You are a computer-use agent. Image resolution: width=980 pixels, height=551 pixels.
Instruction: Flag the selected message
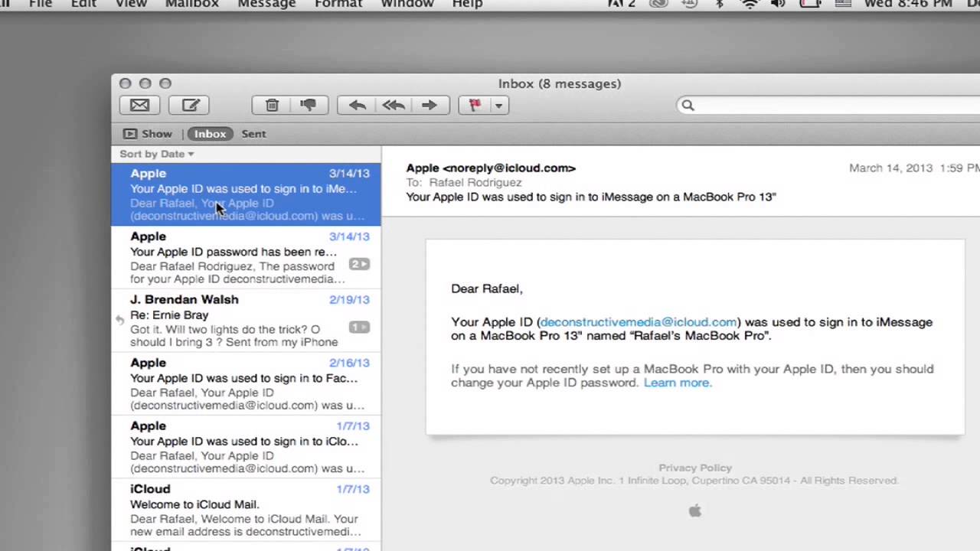tap(474, 105)
